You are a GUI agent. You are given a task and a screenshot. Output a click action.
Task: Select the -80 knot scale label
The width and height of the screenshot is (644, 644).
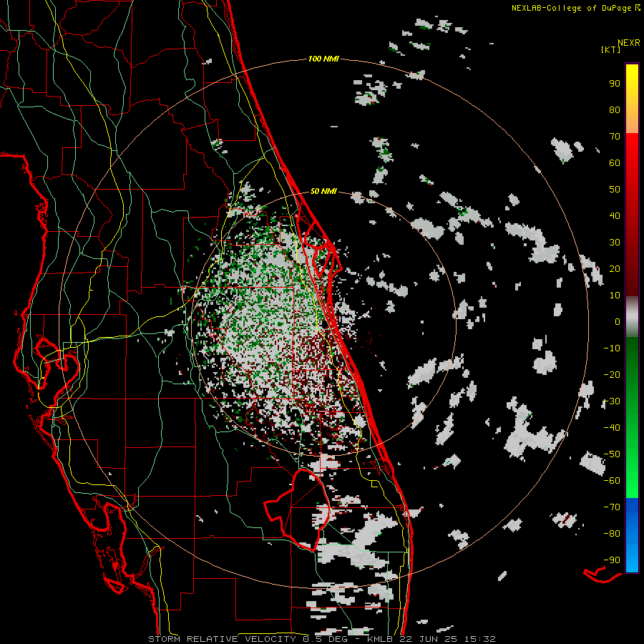(612, 534)
